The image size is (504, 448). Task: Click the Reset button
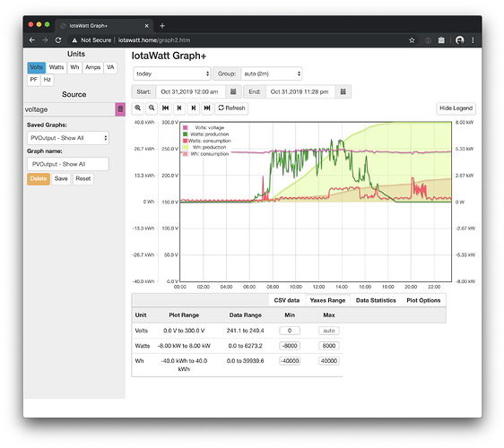click(83, 178)
